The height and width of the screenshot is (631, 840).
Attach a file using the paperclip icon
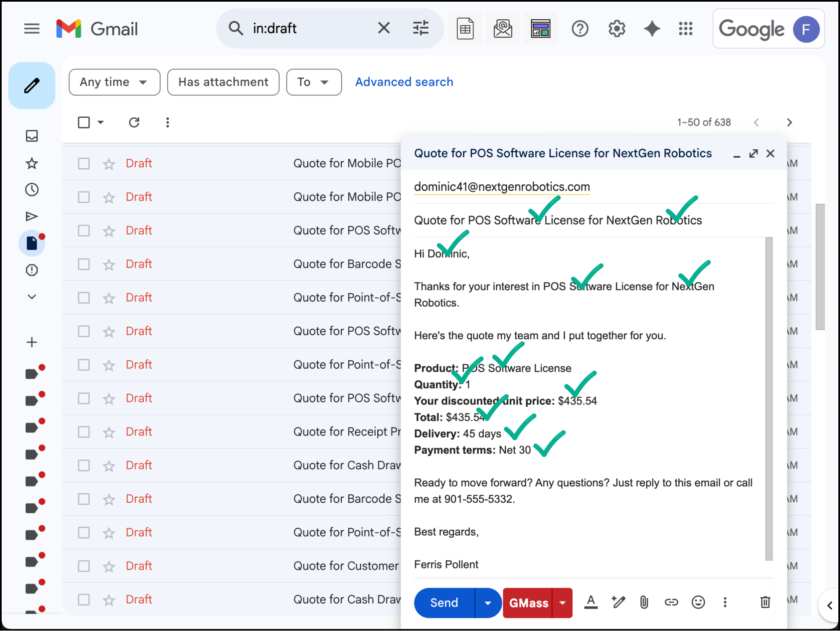coord(644,602)
